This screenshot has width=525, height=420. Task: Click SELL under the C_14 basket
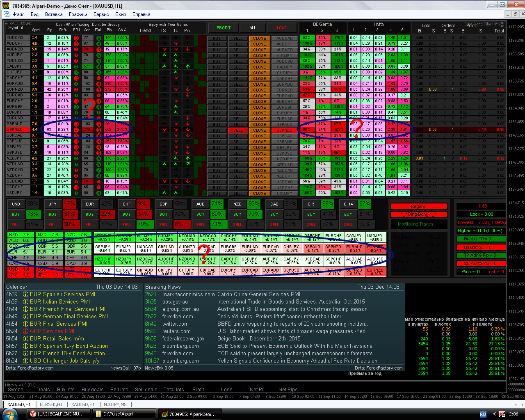point(348,224)
